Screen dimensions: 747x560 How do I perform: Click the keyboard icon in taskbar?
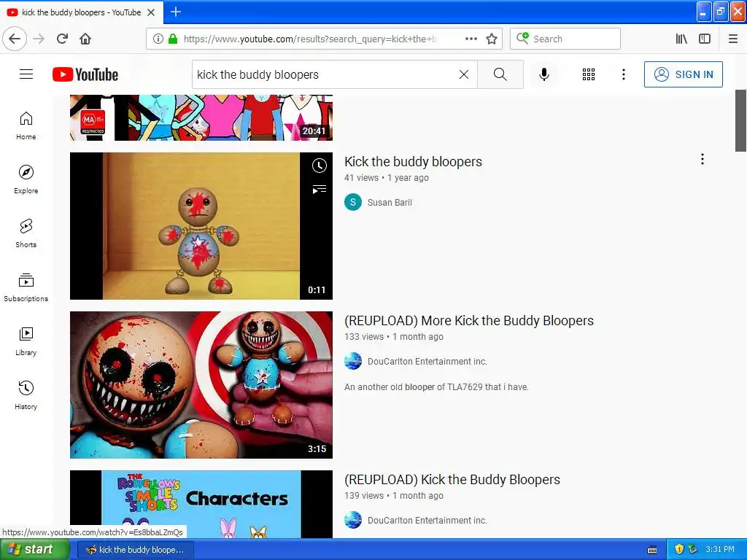[x=652, y=550]
